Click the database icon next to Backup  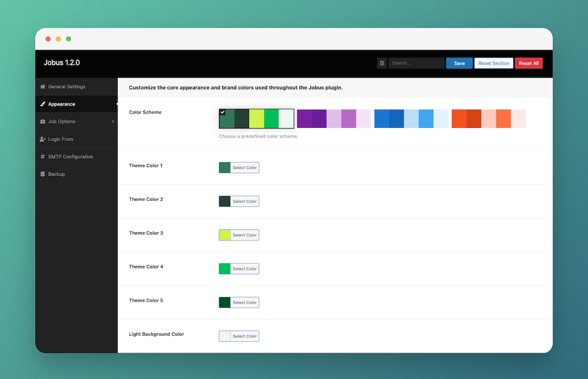point(42,174)
